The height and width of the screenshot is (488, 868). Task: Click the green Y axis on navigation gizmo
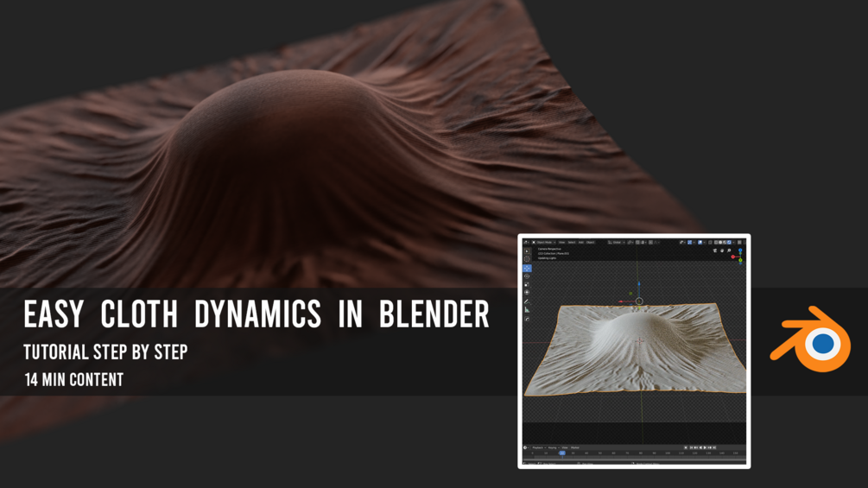741,260
